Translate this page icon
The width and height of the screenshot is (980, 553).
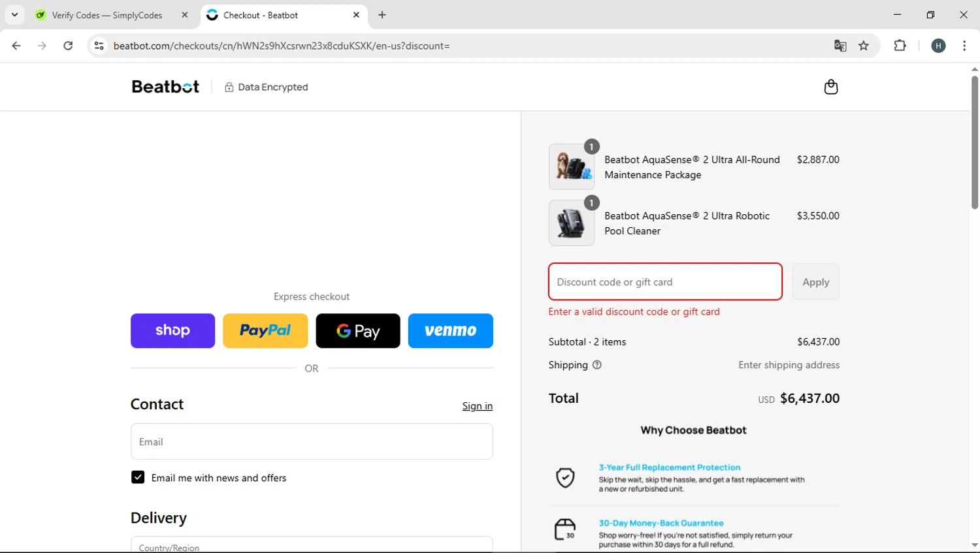[840, 46]
